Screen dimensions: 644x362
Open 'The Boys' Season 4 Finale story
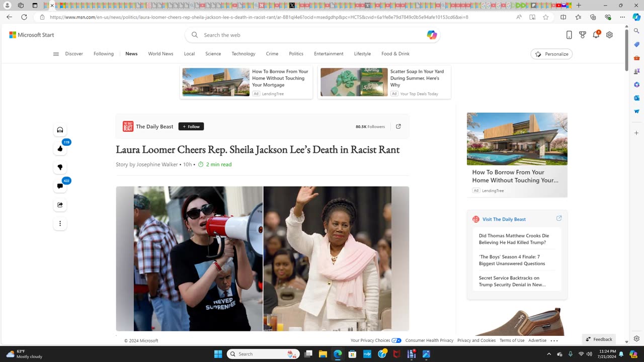512,260
